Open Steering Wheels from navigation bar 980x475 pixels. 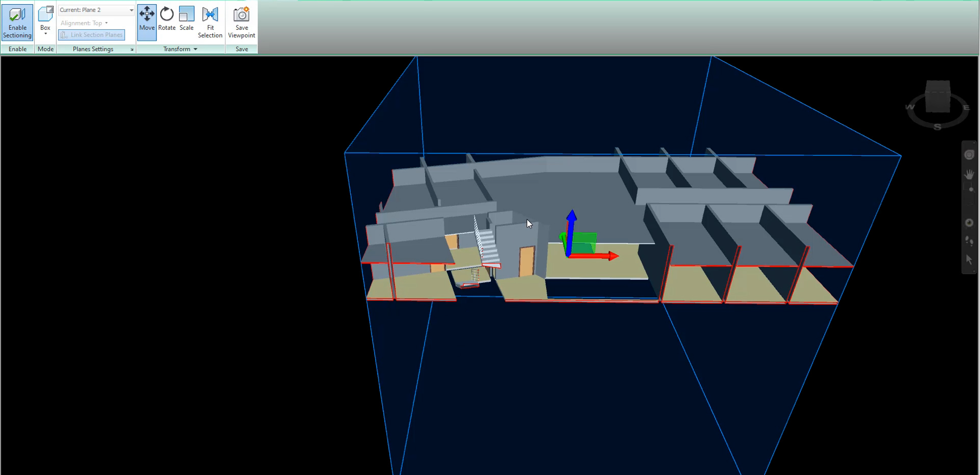pyautogui.click(x=969, y=155)
